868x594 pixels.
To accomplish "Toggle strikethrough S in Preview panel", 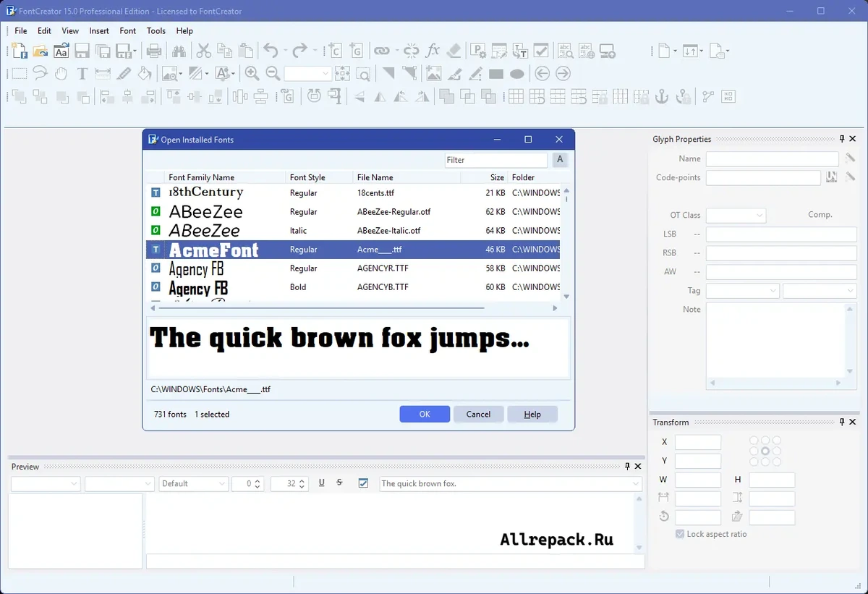I will (339, 483).
